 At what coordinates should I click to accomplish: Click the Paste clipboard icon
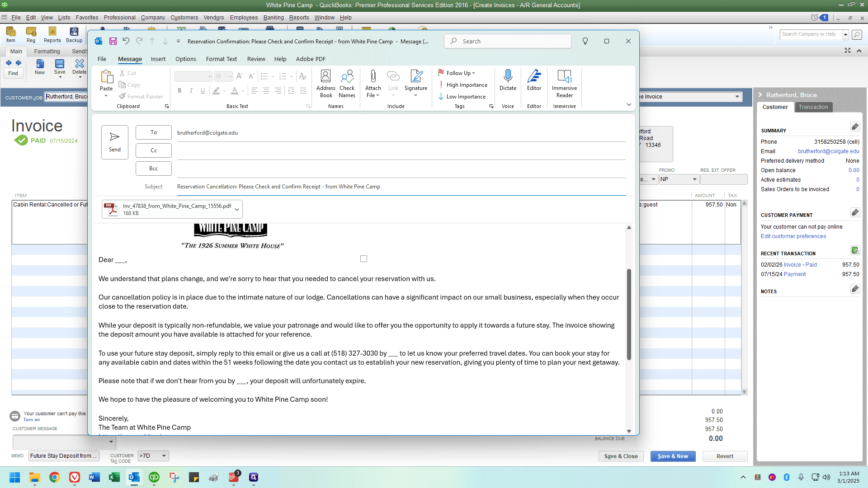[107, 77]
